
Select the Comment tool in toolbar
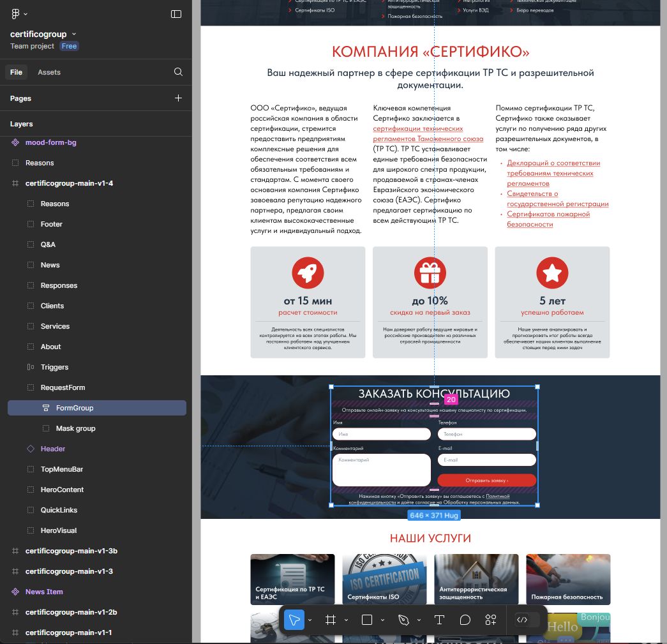(x=465, y=620)
